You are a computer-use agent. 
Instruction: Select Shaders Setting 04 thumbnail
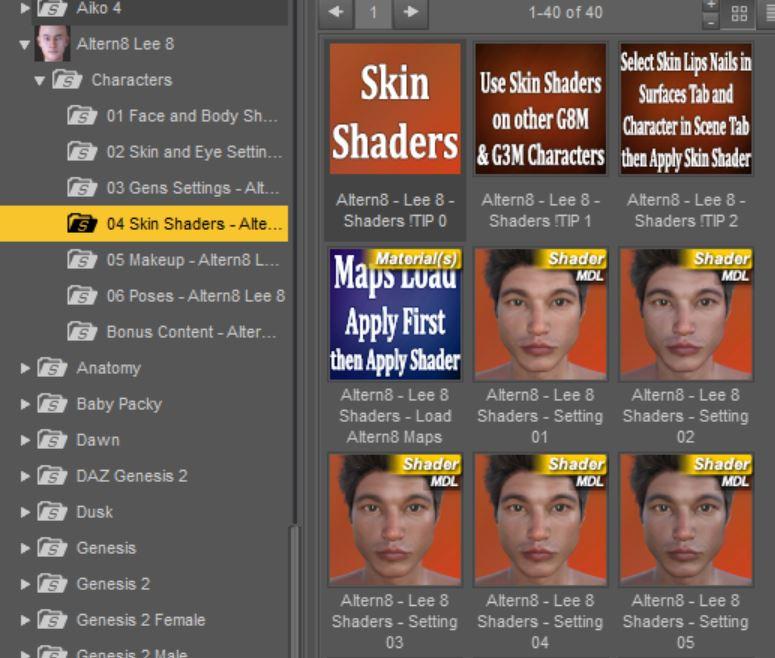coord(540,520)
